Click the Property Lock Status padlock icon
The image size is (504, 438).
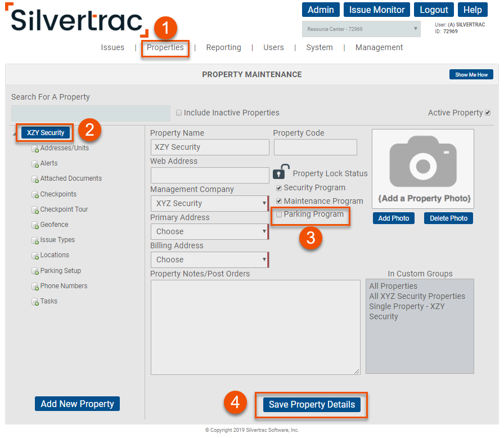[281, 171]
